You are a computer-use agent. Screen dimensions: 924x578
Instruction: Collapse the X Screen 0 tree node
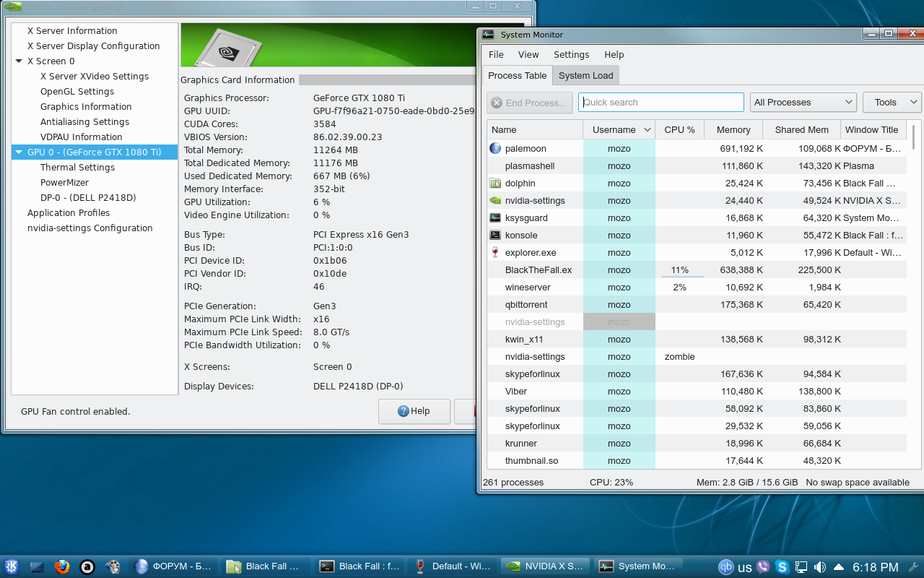coord(19,61)
